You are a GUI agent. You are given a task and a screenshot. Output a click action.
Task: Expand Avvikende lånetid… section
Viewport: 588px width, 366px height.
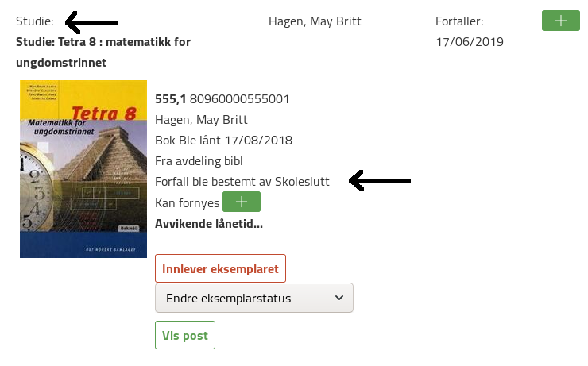pos(209,223)
